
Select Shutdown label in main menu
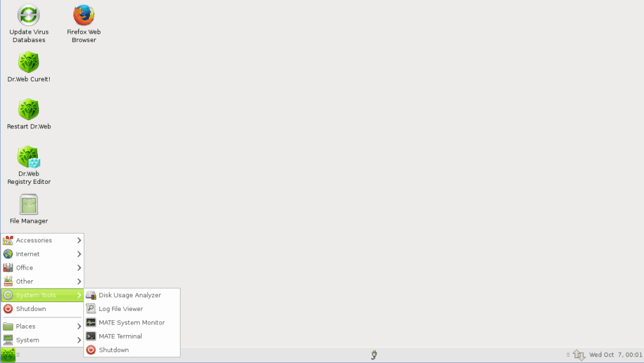31,309
